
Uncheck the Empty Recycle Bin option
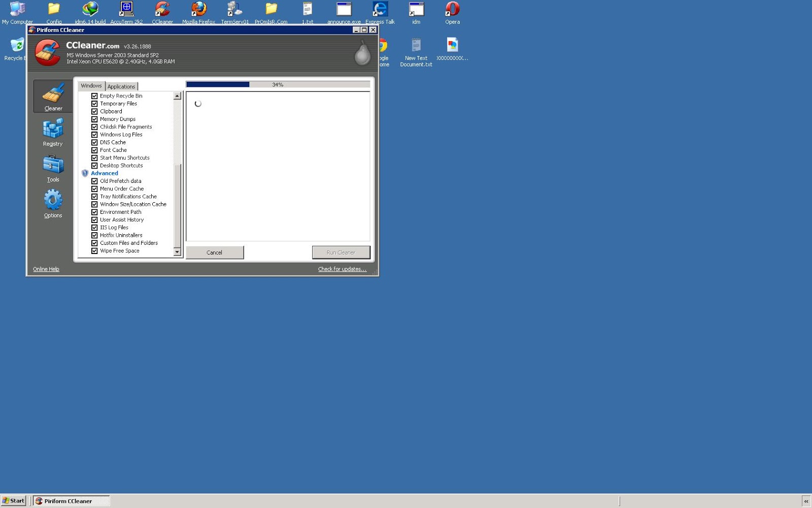coord(94,96)
